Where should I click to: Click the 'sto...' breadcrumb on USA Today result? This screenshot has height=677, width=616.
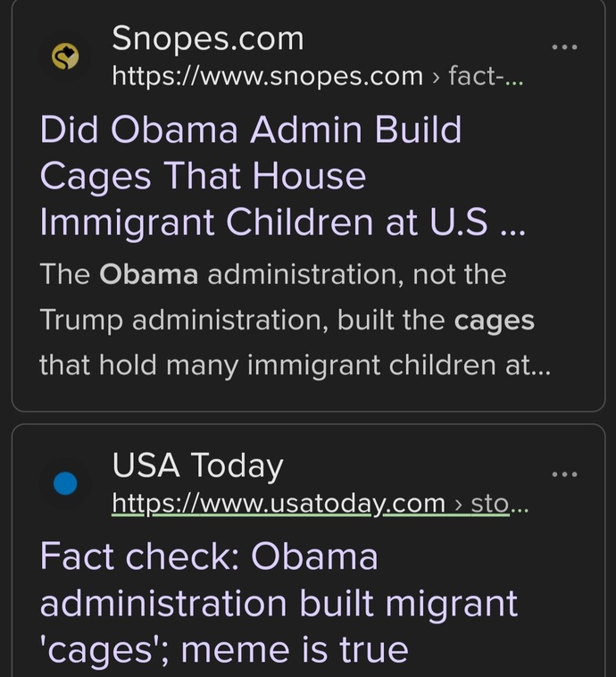(x=499, y=504)
